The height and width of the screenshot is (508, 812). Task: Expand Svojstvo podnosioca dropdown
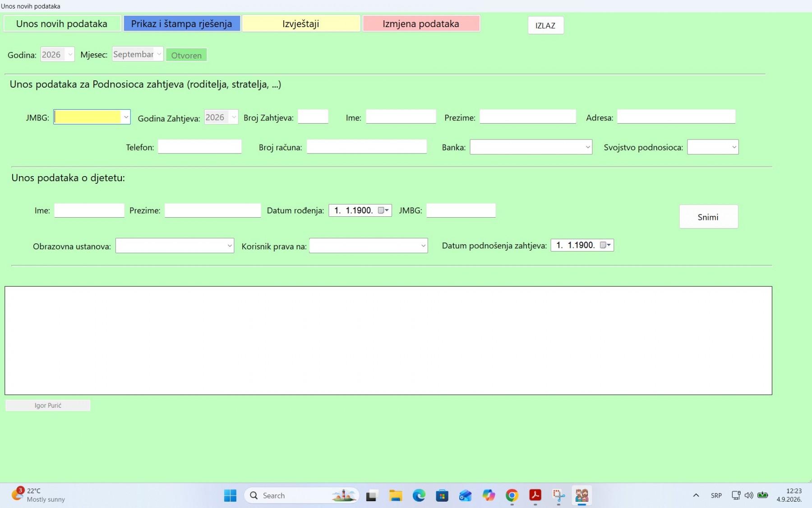(x=734, y=147)
